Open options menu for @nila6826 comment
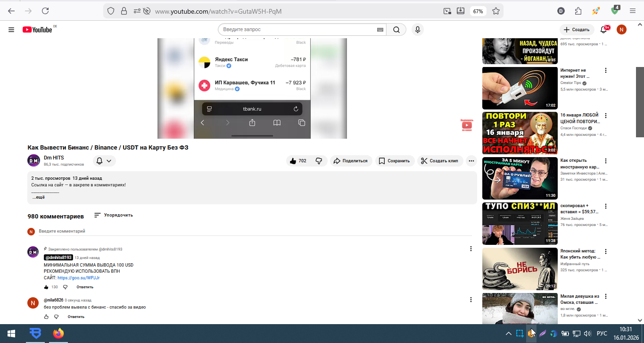This screenshot has width=644, height=343. click(x=471, y=300)
